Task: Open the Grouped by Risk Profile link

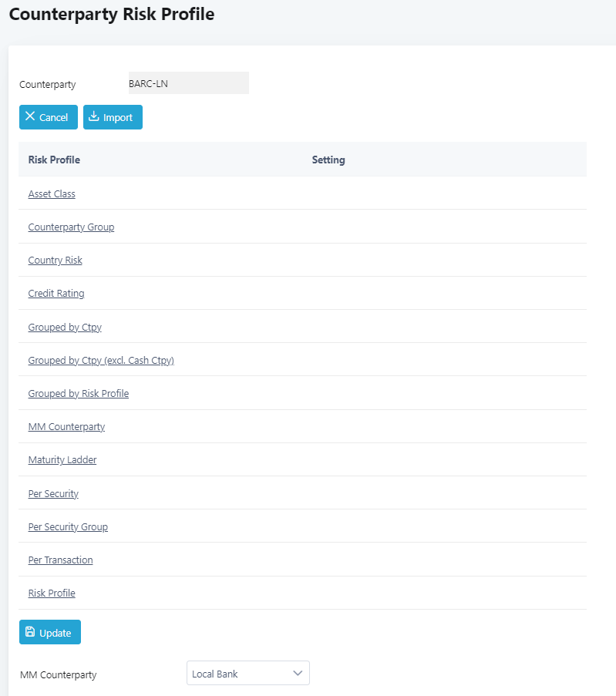Action: tap(78, 394)
